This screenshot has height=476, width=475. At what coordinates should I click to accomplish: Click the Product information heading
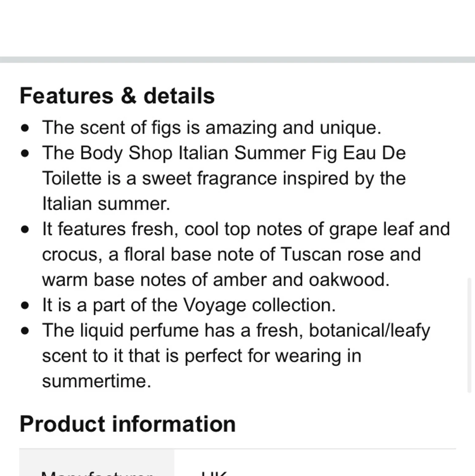(128, 424)
